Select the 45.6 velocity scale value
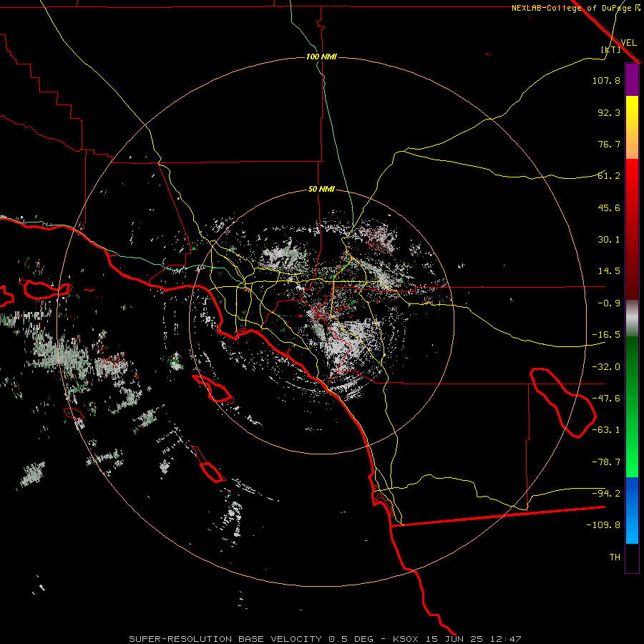 pyautogui.click(x=609, y=208)
